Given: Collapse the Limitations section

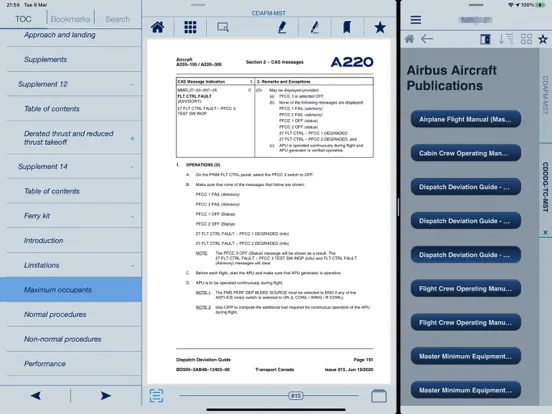Looking at the screenshot, I should (x=132, y=265).
